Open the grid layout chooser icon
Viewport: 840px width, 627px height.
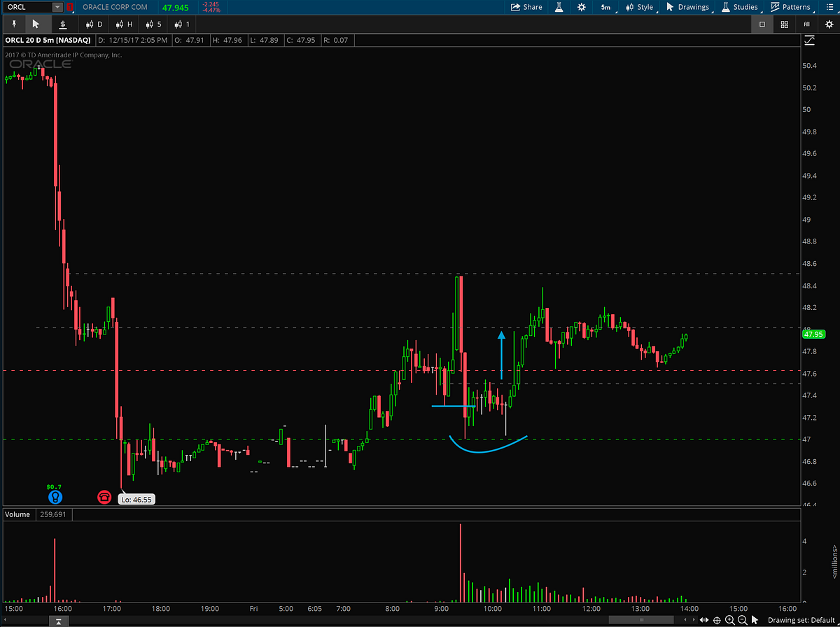pyautogui.click(x=784, y=23)
